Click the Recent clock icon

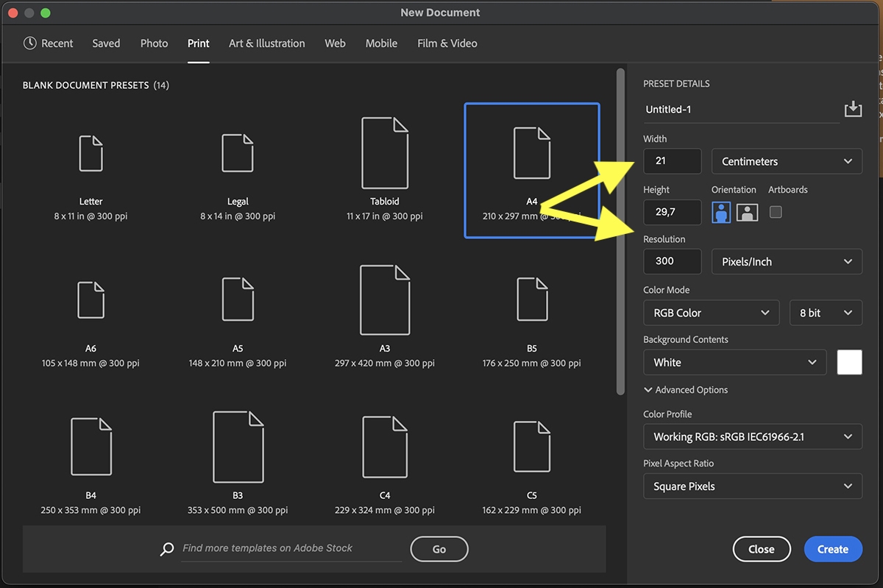point(30,43)
